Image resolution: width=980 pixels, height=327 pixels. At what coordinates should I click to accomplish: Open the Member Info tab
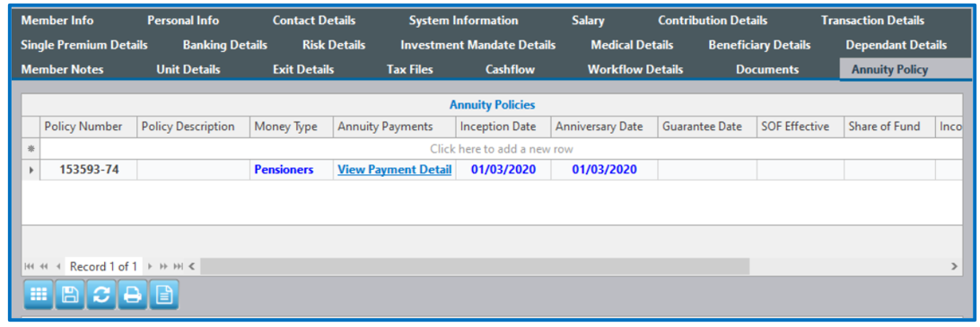click(57, 21)
